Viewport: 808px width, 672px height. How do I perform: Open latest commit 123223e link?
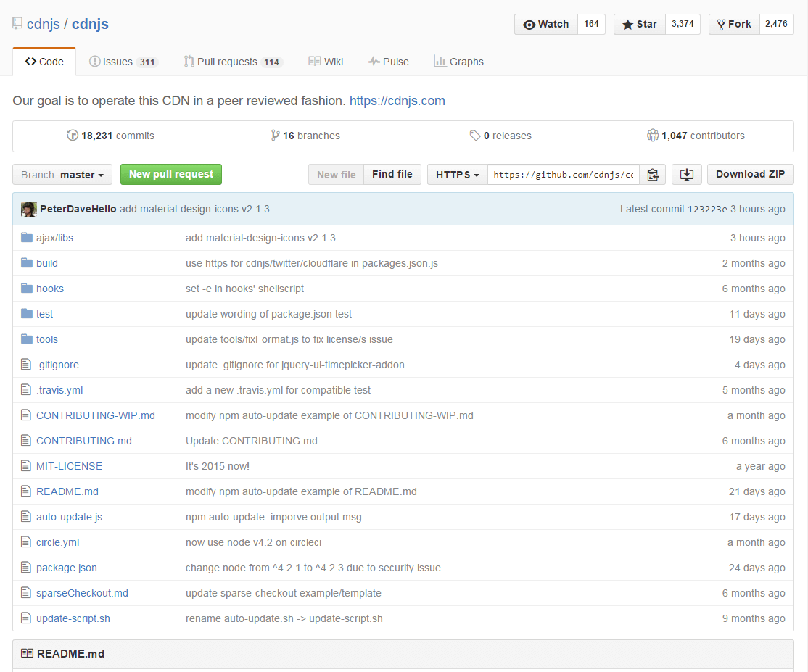click(x=707, y=209)
